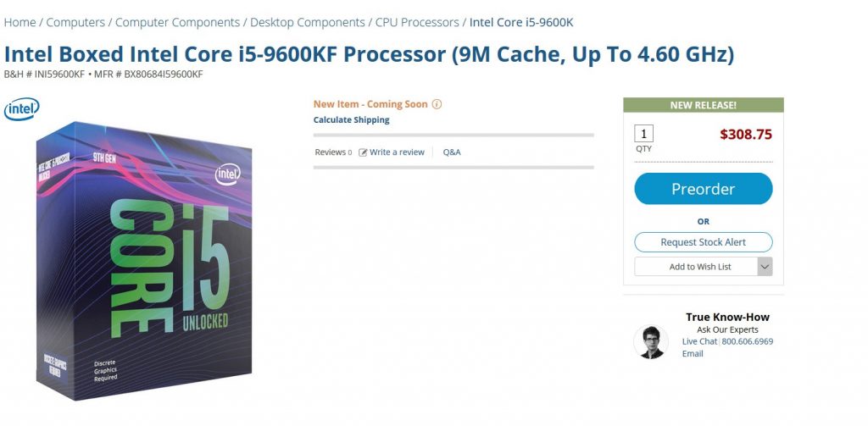868x426 pixels.
Task: Go to Home breadcrumb
Action: click(x=20, y=23)
